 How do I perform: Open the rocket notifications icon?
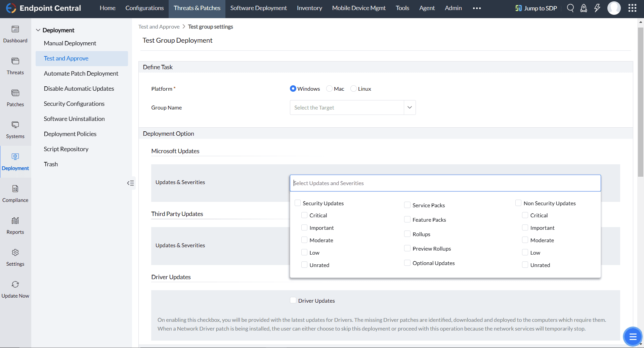(584, 8)
